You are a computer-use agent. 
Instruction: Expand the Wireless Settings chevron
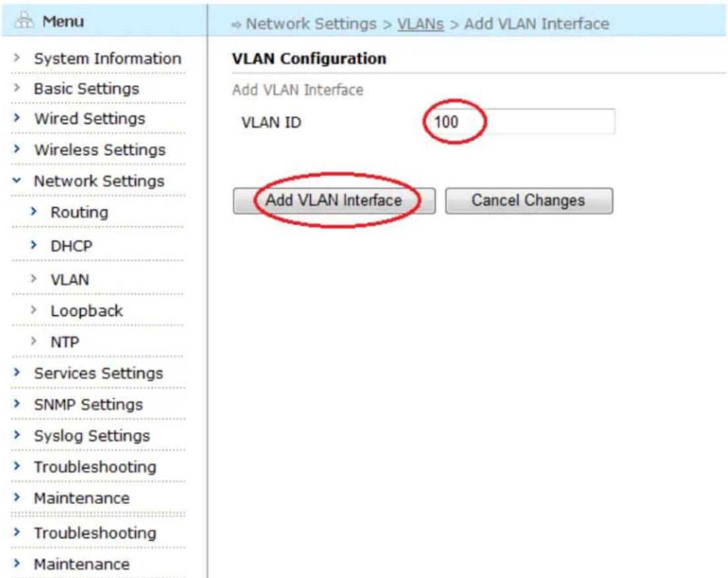17,148
